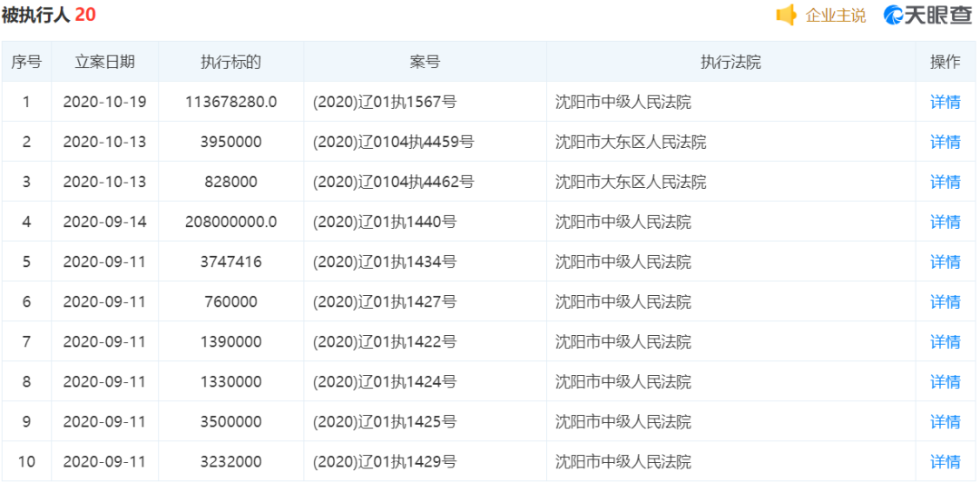Select the 被执行人 20 heading
Image resolution: width=980 pixels, height=483 pixels.
coord(48,15)
